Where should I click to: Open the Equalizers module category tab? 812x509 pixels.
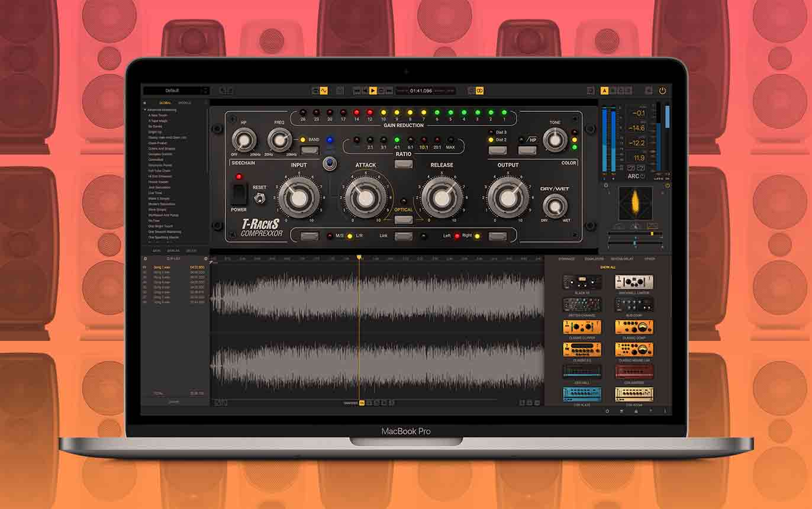click(595, 259)
